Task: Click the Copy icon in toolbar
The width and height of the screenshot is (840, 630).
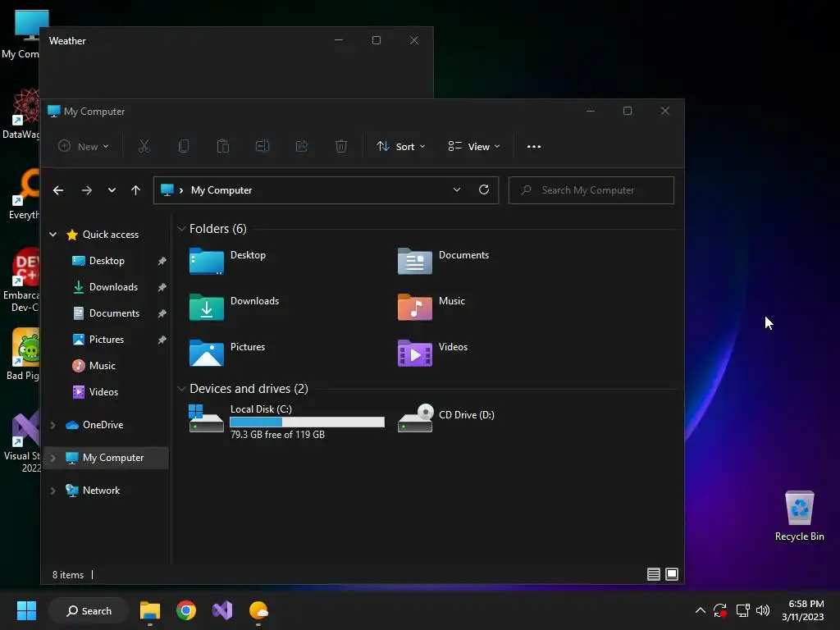Action: 184,146
